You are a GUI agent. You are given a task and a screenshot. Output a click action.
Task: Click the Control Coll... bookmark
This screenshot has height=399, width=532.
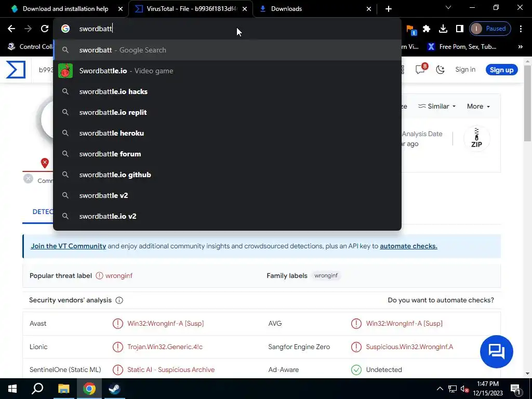coord(31,47)
